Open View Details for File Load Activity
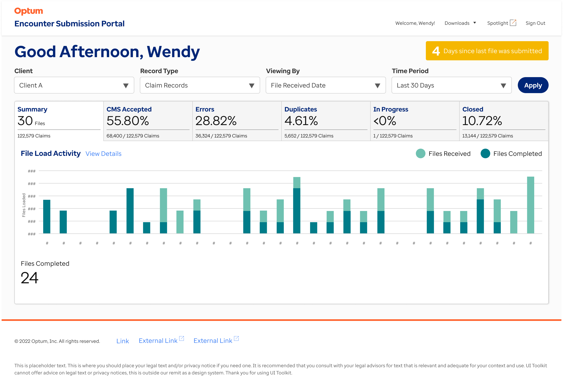 pyautogui.click(x=103, y=154)
